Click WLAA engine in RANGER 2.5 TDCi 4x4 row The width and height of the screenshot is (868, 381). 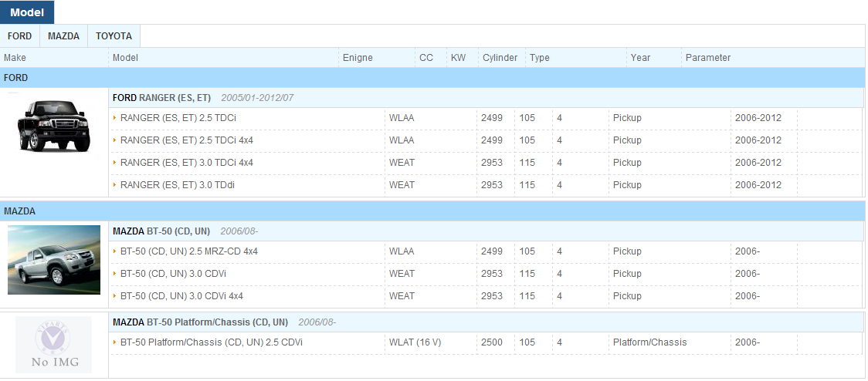click(402, 140)
